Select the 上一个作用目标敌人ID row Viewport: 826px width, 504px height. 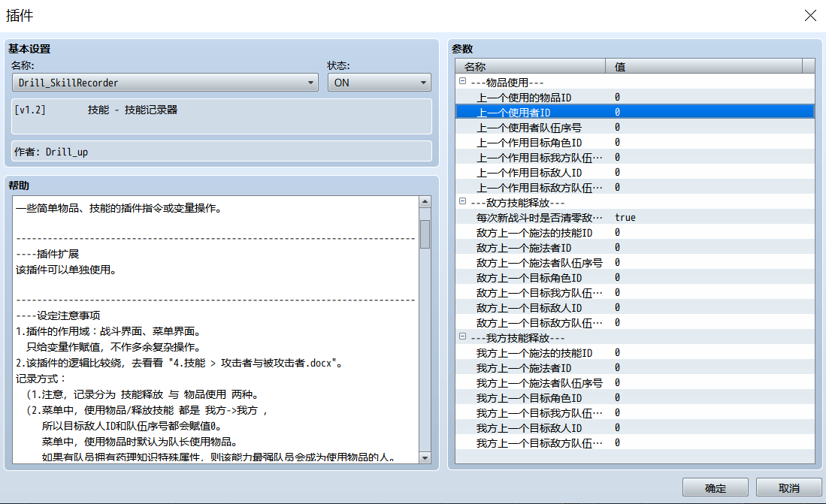click(x=635, y=173)
